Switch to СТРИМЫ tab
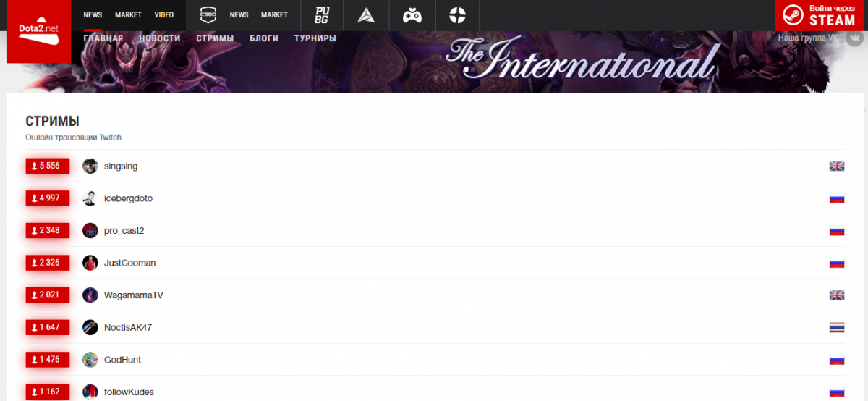Screen dimensions: 868x401 pyautogui.click(x=215, y=38)
